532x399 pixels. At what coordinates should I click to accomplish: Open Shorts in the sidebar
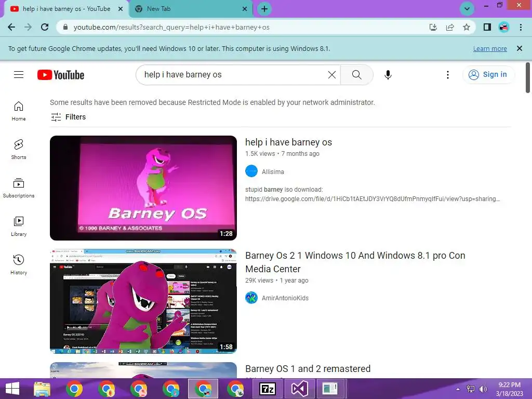[19, 149]
